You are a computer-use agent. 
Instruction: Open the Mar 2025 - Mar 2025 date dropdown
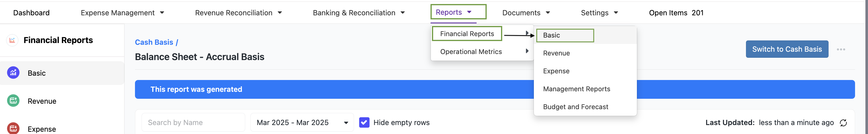pos(302,122)
